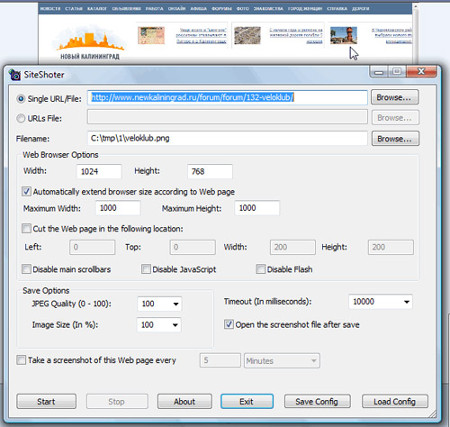Select the Single URL/File radio button
Screen dimensions: 450x427
(x=21, y=99)
